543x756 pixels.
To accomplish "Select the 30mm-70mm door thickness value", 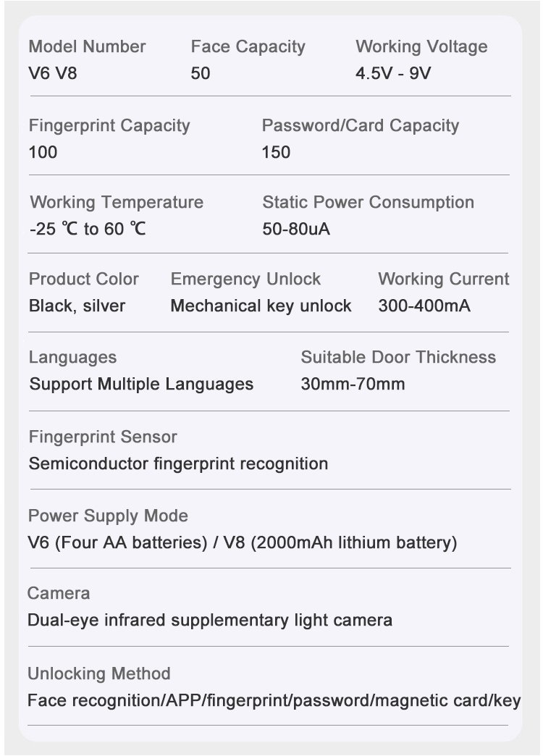I will [353, 385].
